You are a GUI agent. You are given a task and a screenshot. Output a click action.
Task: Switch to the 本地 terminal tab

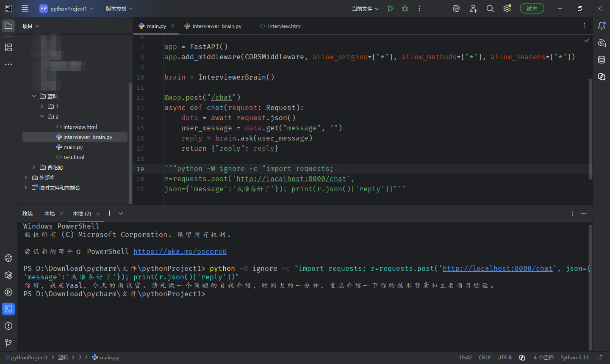coord(50,214)
